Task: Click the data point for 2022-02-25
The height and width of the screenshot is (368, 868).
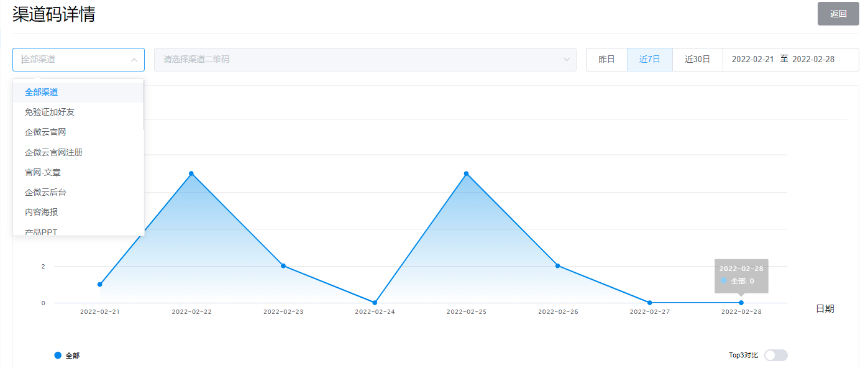Action: tap(466, 173)
